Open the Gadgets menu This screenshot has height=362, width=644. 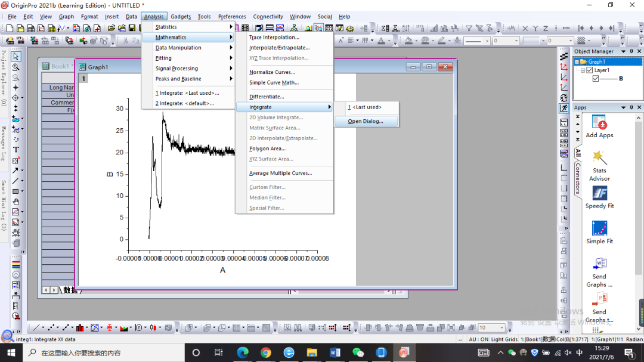tap(181, 17)
